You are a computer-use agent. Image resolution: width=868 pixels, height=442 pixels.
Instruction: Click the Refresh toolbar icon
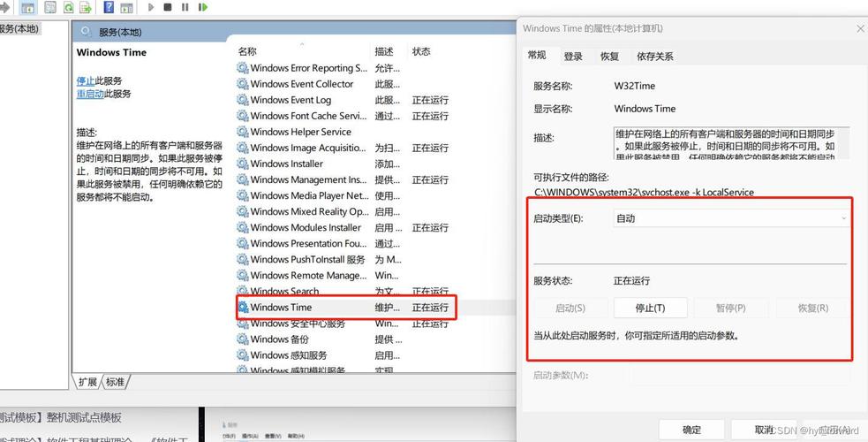(68, 8)
